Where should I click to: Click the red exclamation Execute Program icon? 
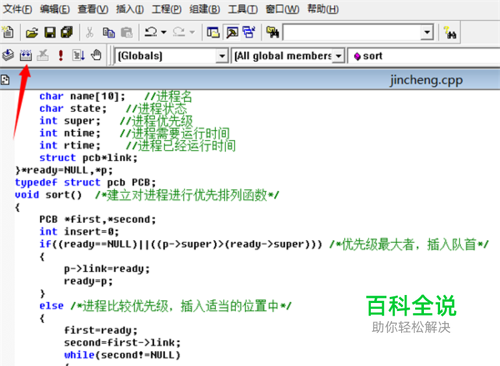click(x=61, y=55)
